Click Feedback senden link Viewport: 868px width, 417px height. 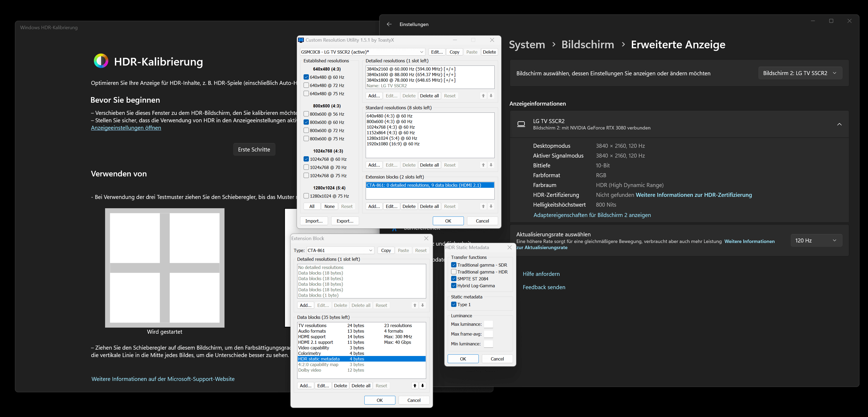[544, 287]
